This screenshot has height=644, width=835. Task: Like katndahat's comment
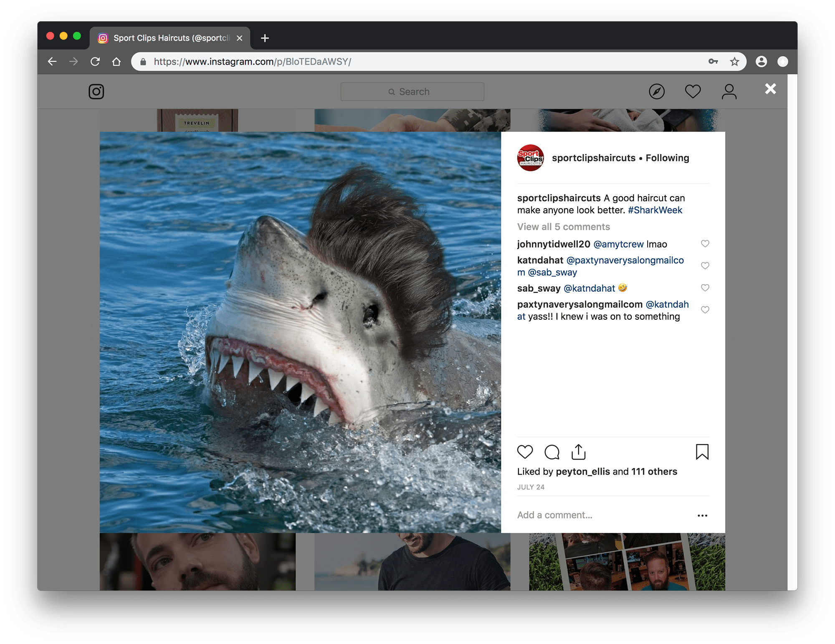pyautogui.click(x=705, y=266)
